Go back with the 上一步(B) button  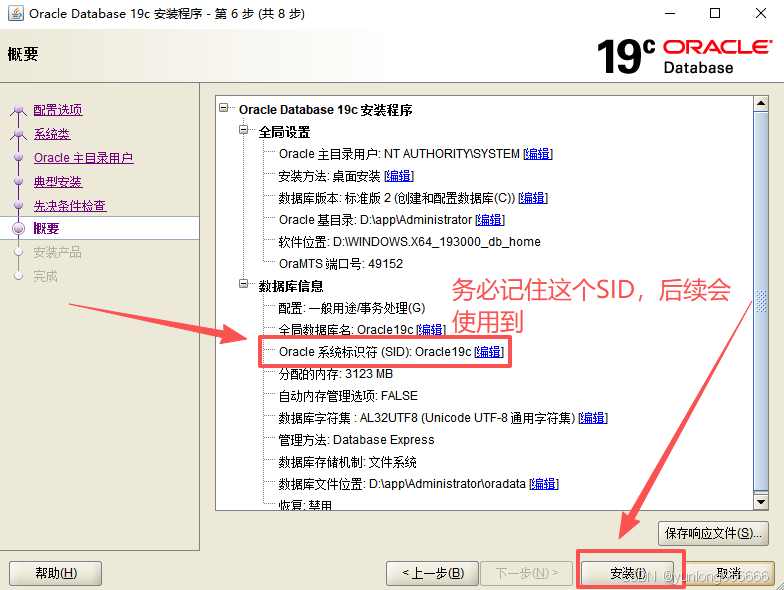432,573
